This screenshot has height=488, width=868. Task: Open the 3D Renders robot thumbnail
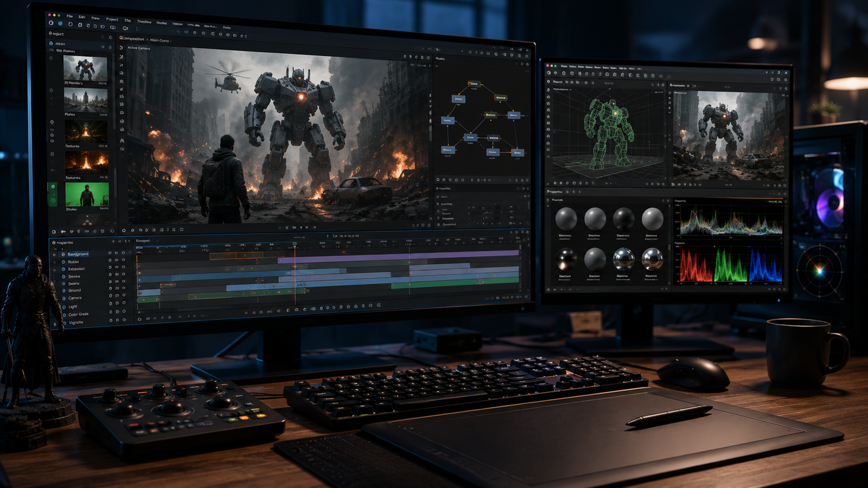85,68
